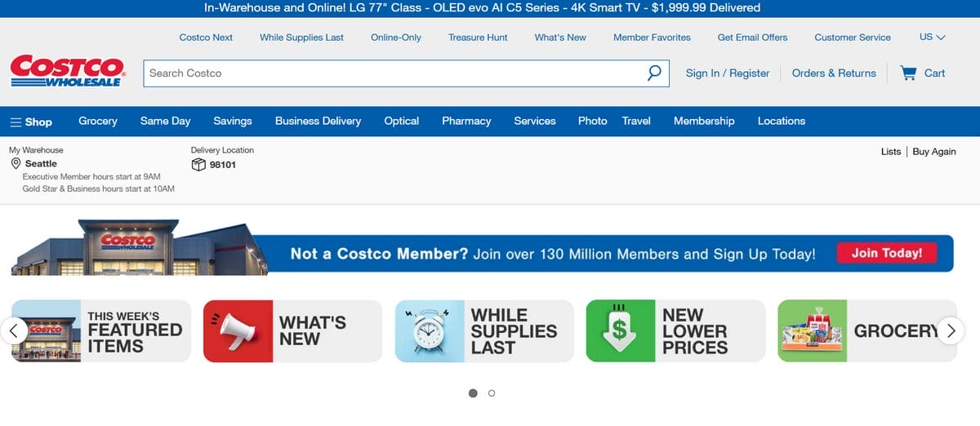
Task: Open top While Supplies Last link
Action: tap(301, 38)
